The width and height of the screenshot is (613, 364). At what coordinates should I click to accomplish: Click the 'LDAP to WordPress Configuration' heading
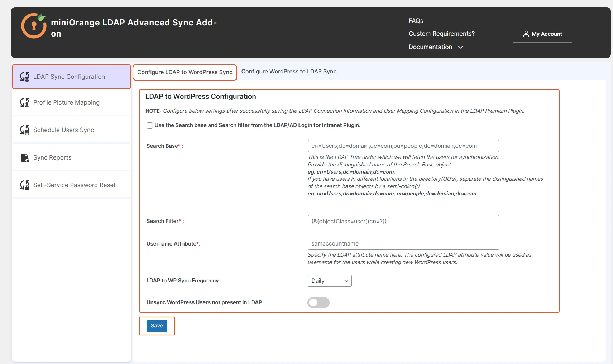(201, 97)
